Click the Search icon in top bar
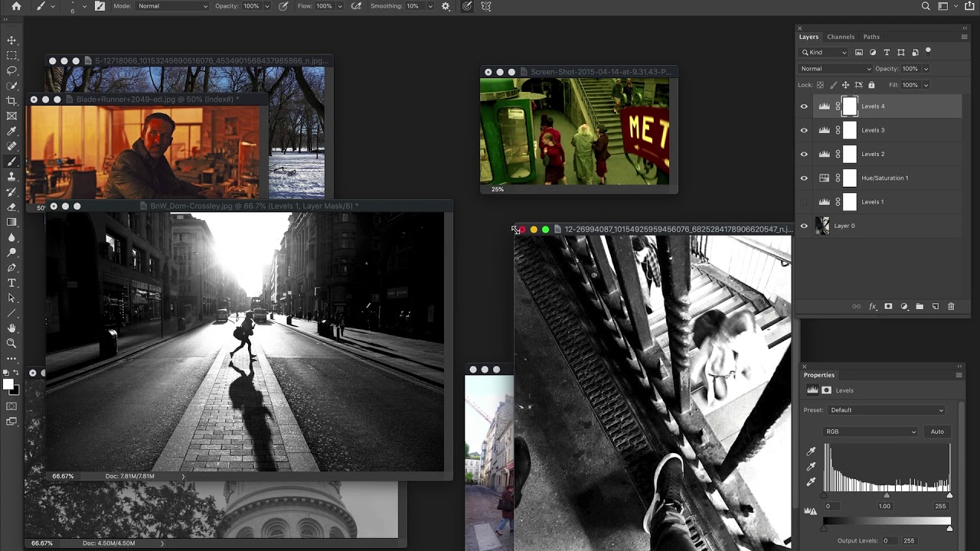This screenshot has width=980, height=551. tap(926, 6)
